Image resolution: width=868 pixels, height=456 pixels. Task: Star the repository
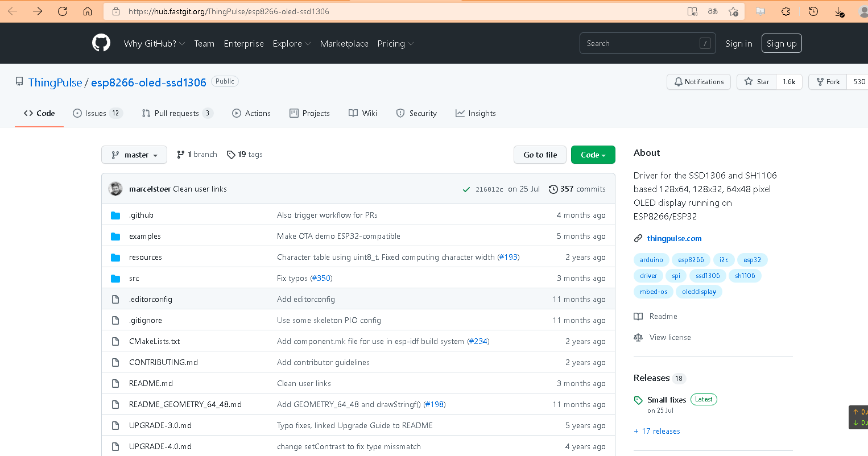pyautogui.click(x=757, y=82)
